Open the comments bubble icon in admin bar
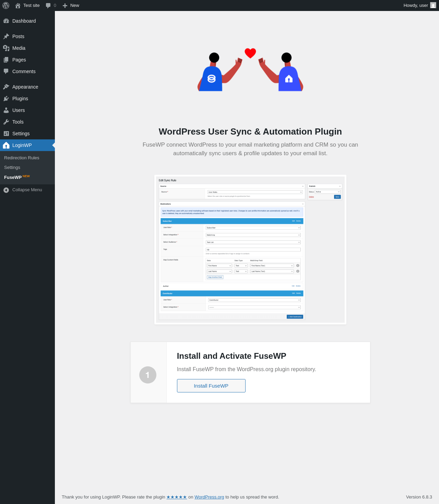439x504 pixels. 48,5
